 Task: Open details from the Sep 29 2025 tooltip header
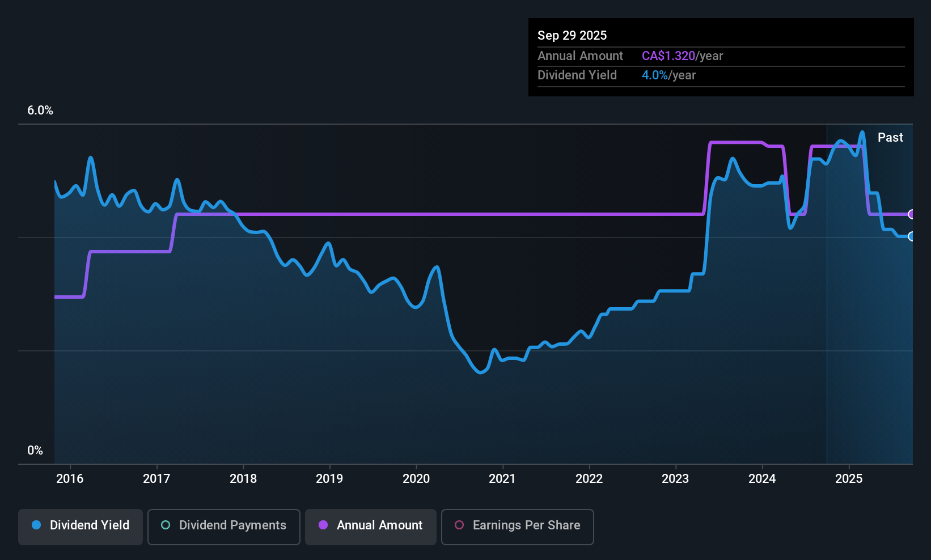572,35
